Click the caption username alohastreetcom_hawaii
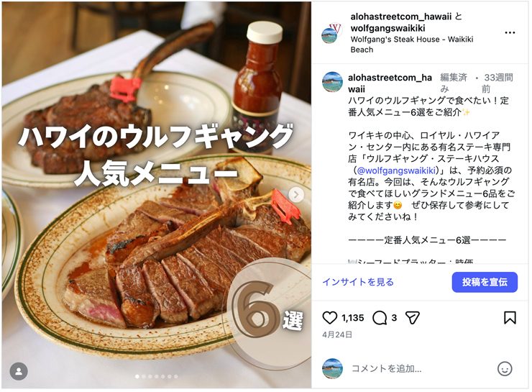The image size is (532, 392). click(x=390, y=83)
